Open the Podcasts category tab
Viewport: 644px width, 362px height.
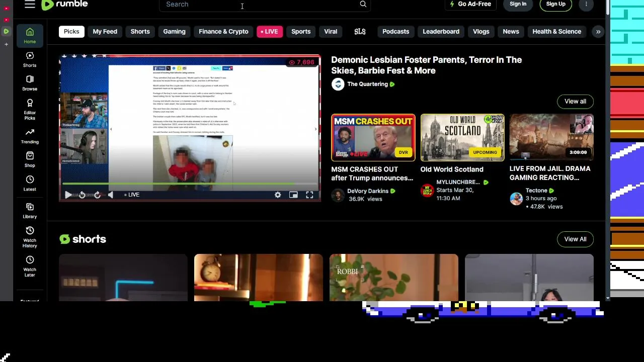[395, 32]
